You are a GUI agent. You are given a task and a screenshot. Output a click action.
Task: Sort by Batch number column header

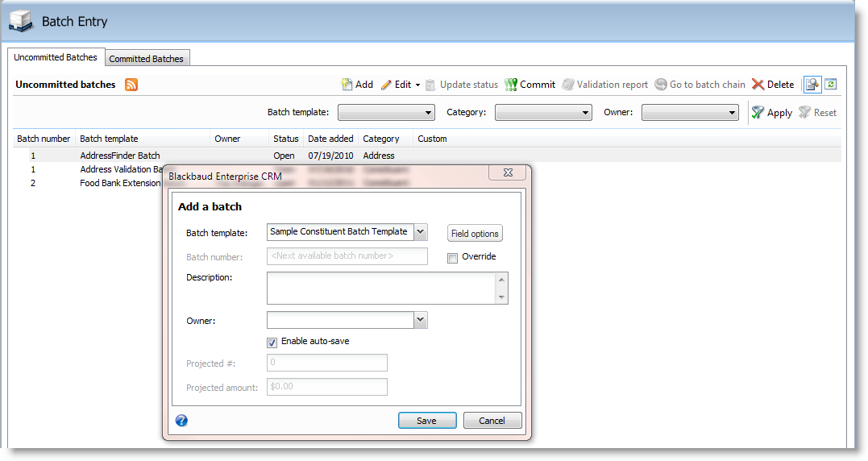pos(44,139)
